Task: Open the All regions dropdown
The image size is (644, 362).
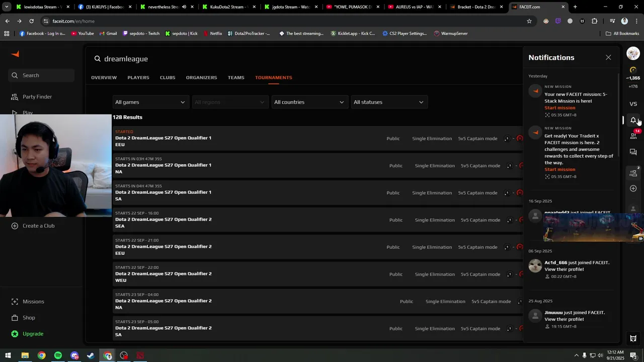Action: (x=230, y=102)
